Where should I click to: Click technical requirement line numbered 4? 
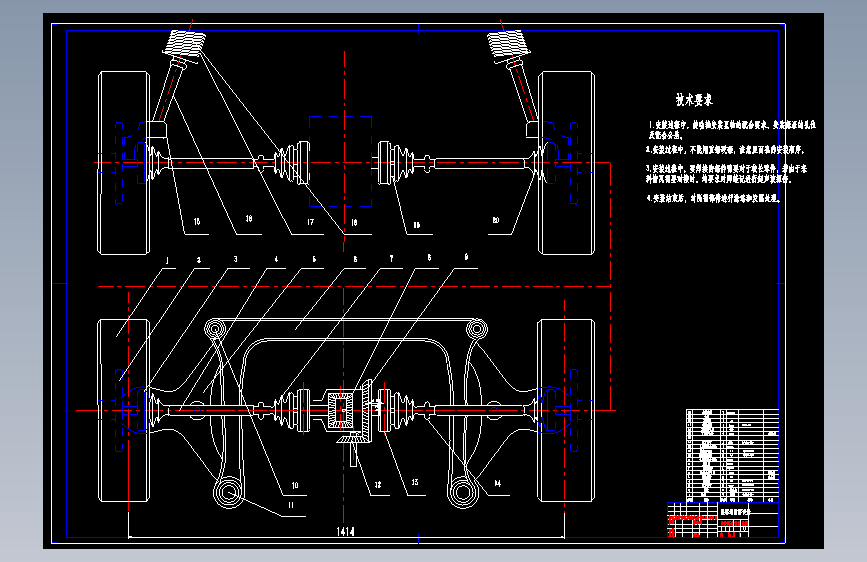pyautogui.click(x=713, y=198)
